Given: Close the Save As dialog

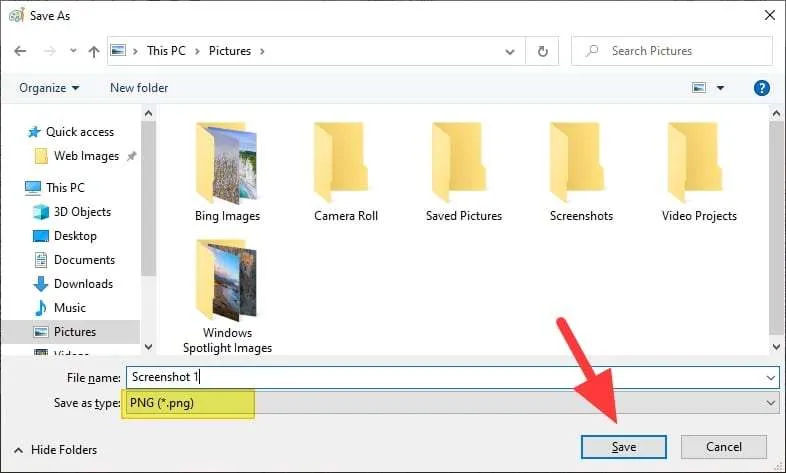Looking at the screenshot, I should click(770, 16).
